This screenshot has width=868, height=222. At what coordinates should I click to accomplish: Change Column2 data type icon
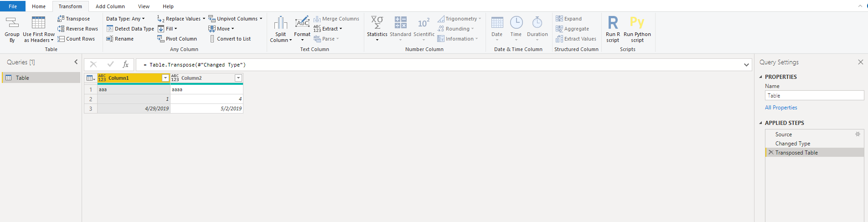coord(175,78)
